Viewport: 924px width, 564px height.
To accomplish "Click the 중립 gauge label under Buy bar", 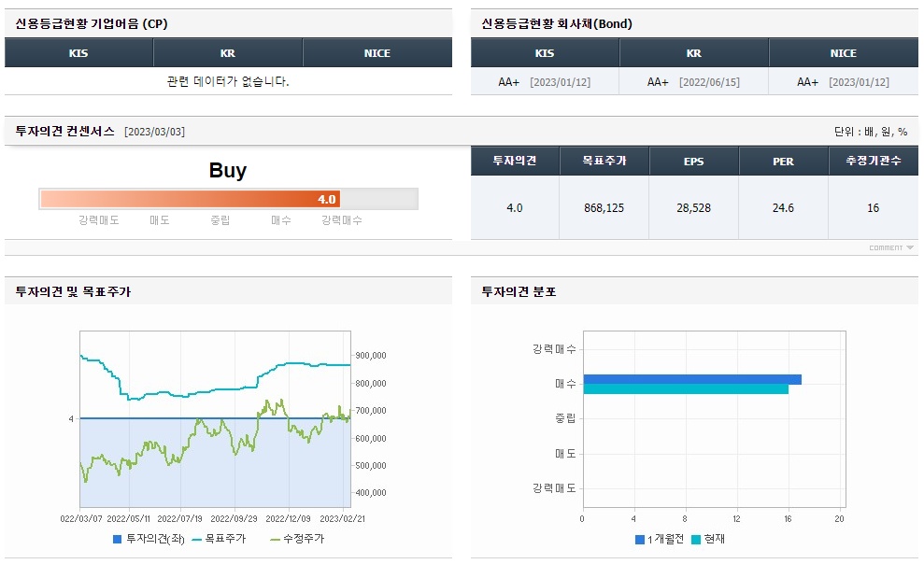I will tap(220, 220).
